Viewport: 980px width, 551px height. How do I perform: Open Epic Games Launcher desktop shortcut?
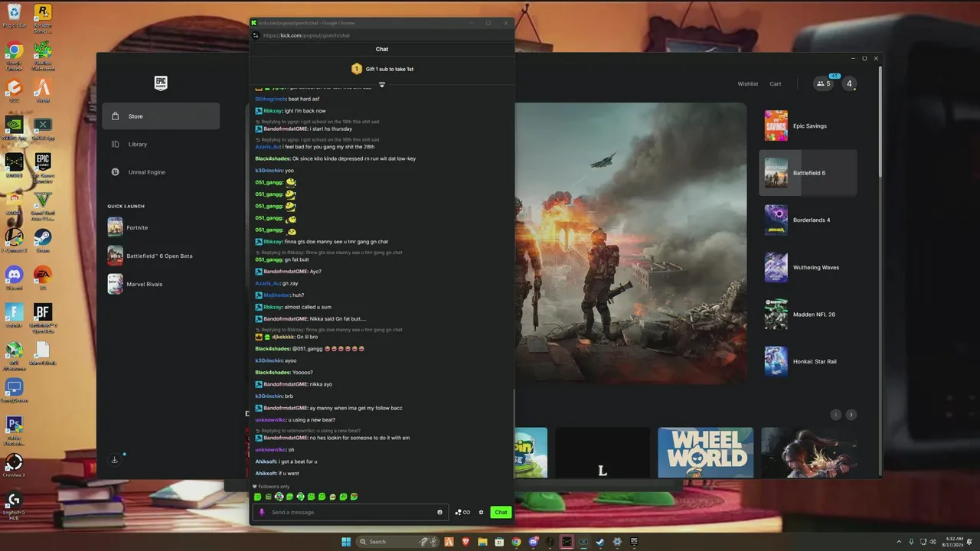[x=43, y=167]
